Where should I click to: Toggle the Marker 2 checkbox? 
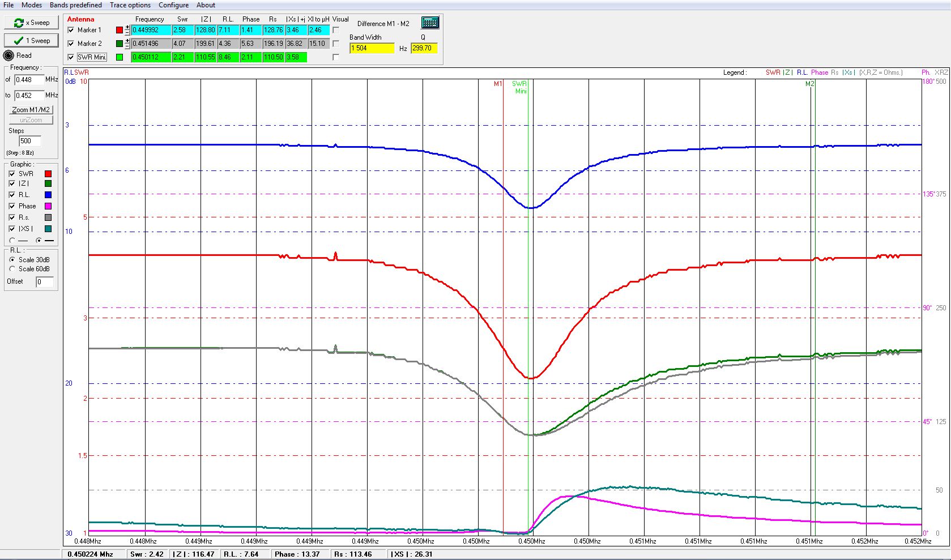pos(71,44)
